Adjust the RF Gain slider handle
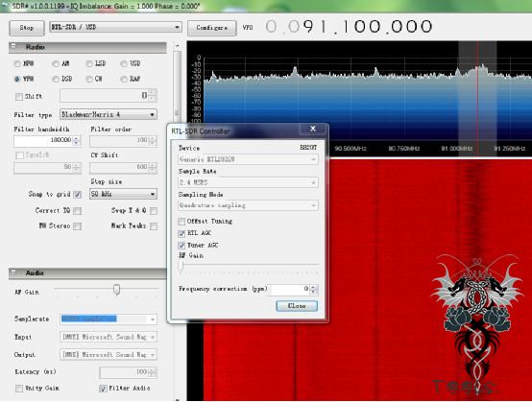 click(181, 265)
